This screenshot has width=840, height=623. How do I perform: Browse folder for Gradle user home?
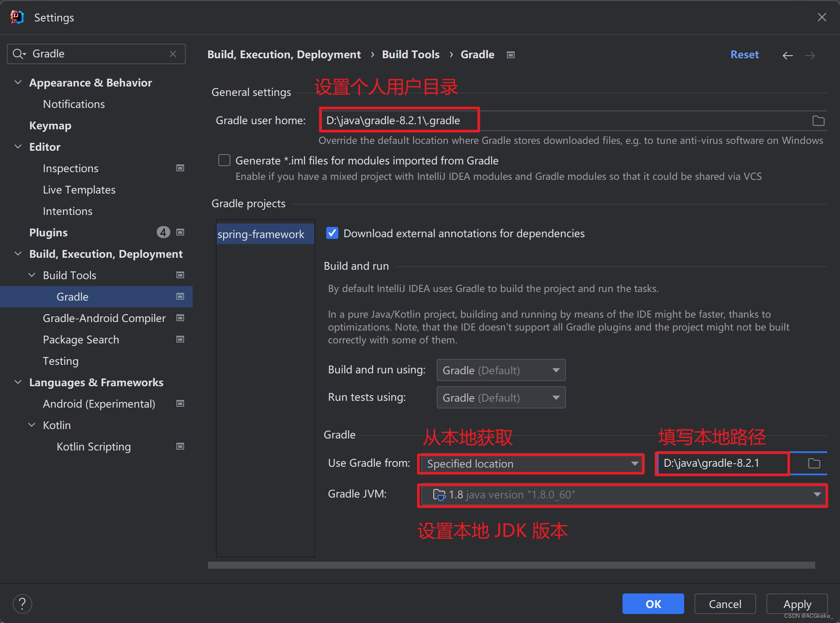pyautogui.click(x=818, y=121)
